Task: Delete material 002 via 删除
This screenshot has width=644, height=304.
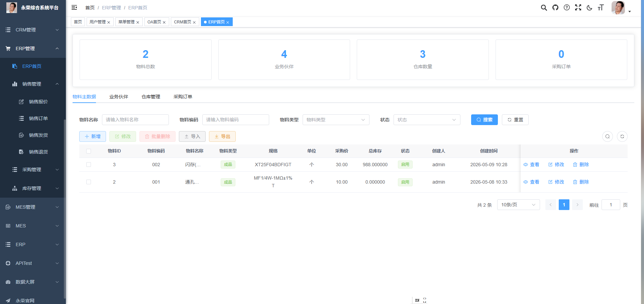Action: (581, 165)
